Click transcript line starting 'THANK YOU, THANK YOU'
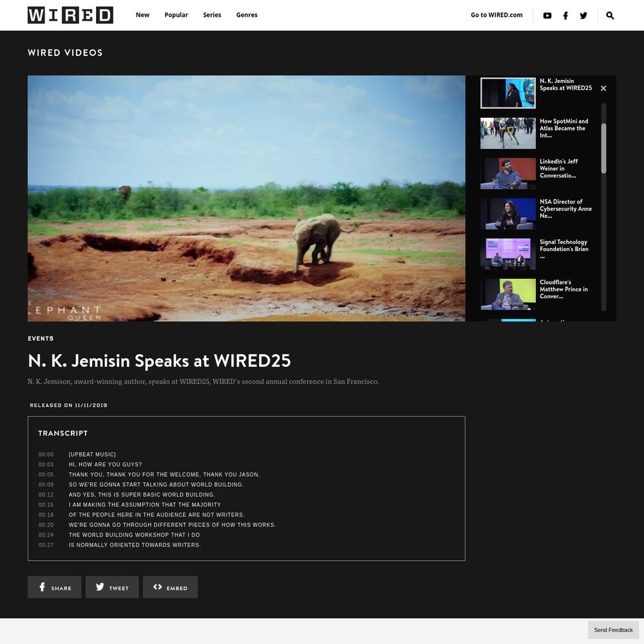The image size is (644, 644). point(164,475)
